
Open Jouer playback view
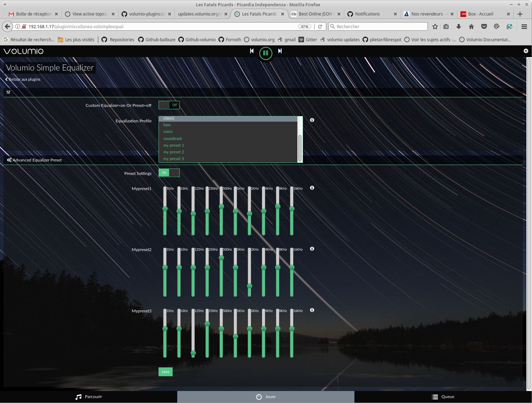click(x=266, y=397)
